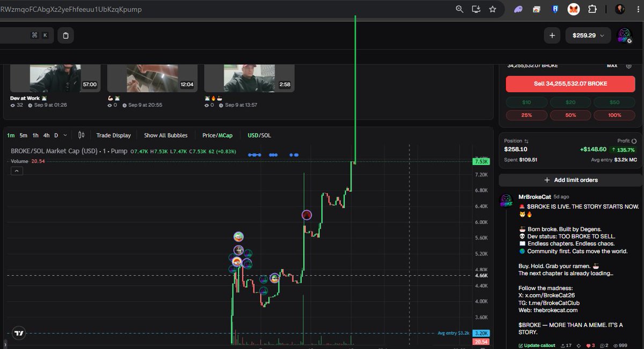Toggle Show All Bubbles
Image resolution: width=644 pixels, height=349 pixels.
166,135
